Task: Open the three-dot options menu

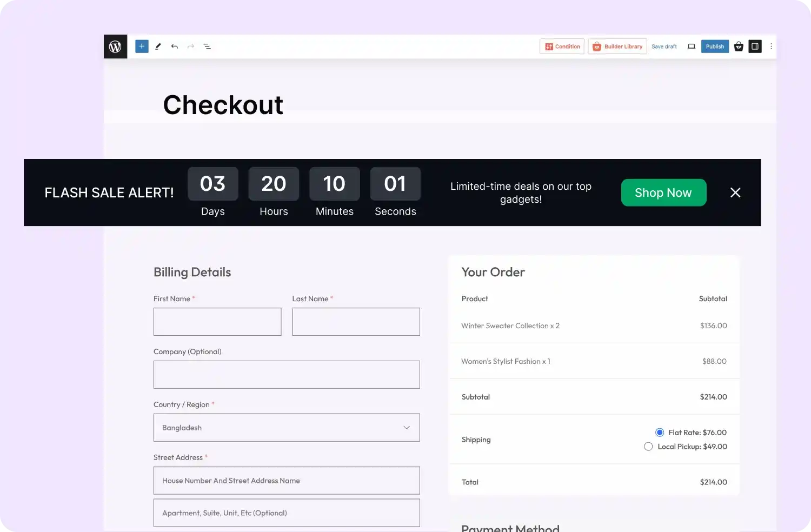Action: [x=771, y=46]
